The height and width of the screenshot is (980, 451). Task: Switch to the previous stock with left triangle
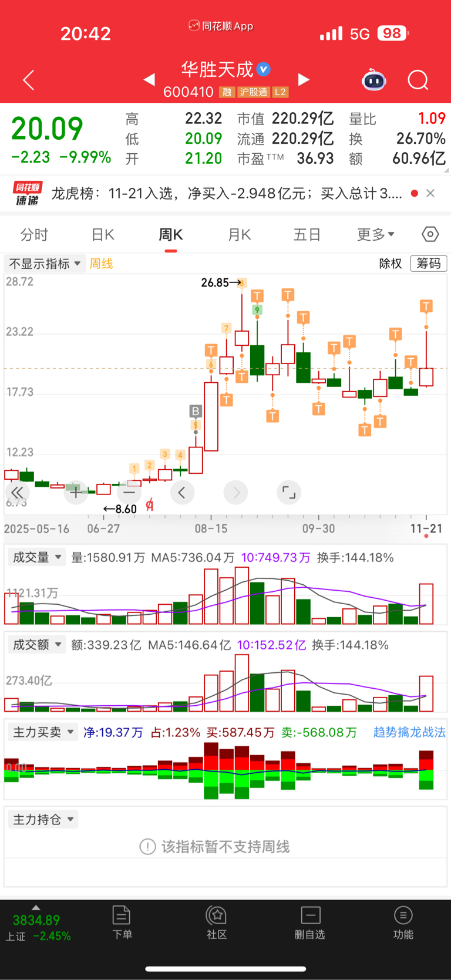click(x=149, y=79)
